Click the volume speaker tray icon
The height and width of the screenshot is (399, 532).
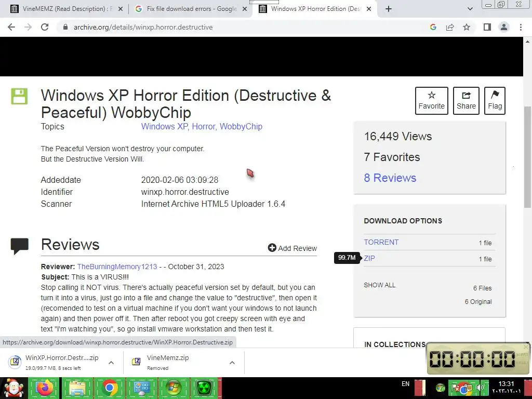coord(480,388)
